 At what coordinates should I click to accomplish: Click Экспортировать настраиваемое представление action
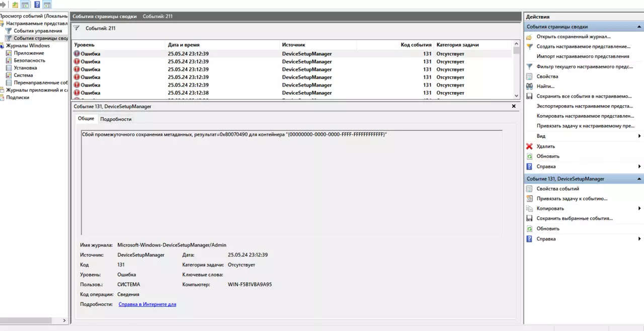[585, 106]
